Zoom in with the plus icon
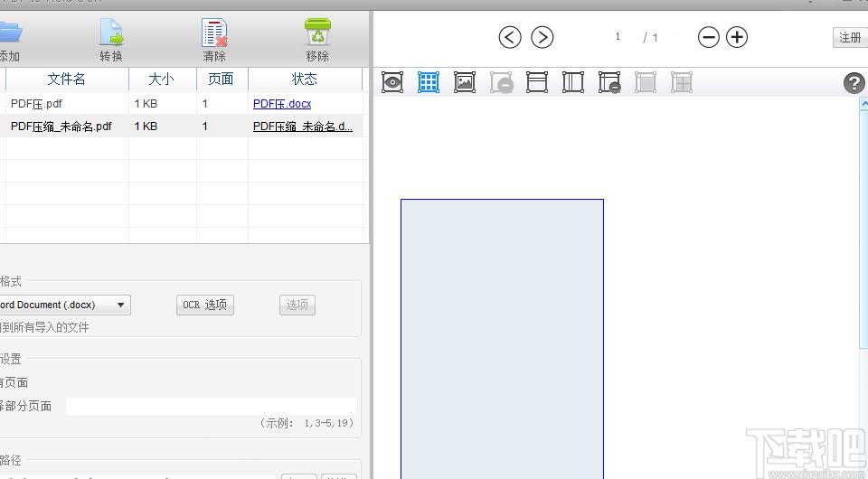This screenshot has width=868, height=479. (737, 38)
